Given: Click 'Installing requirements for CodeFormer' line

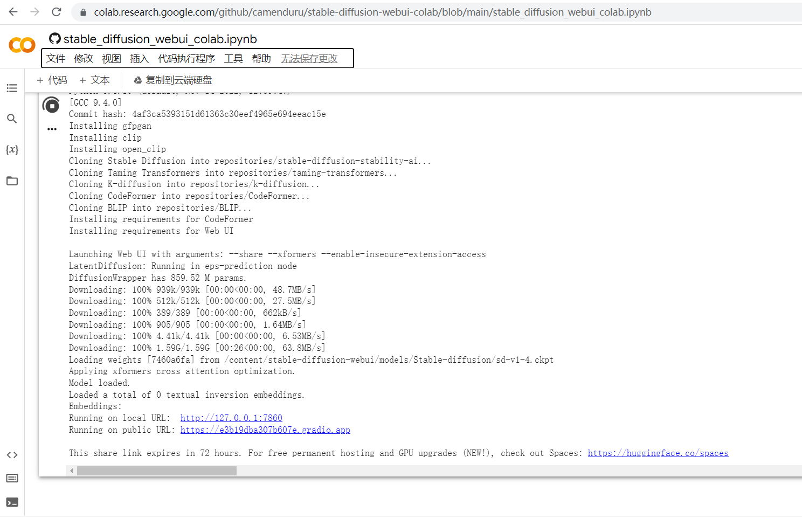Looking at the screenshot, I should pos(161,219).
